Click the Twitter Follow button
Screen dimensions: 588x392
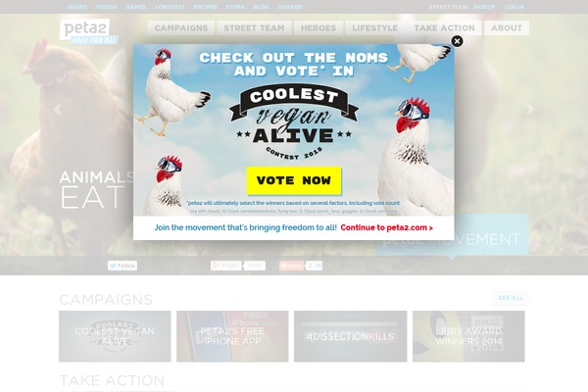coord(122,266)
